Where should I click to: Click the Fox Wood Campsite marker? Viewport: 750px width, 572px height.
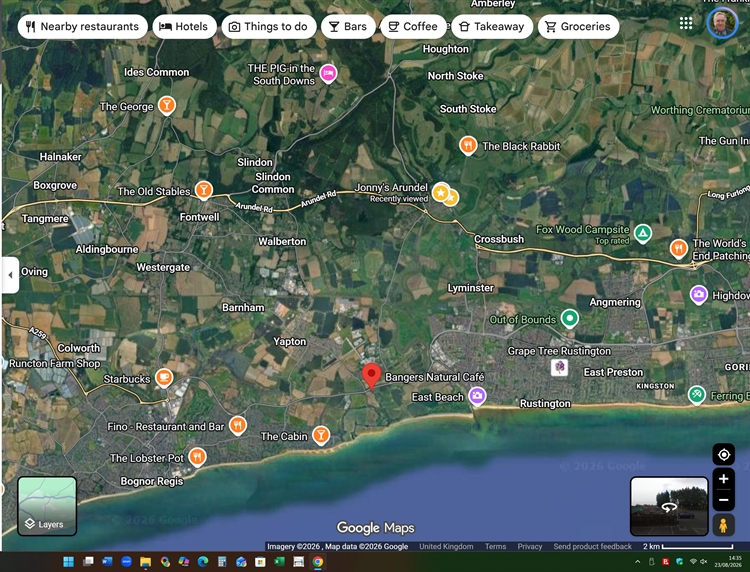[642, 233]
